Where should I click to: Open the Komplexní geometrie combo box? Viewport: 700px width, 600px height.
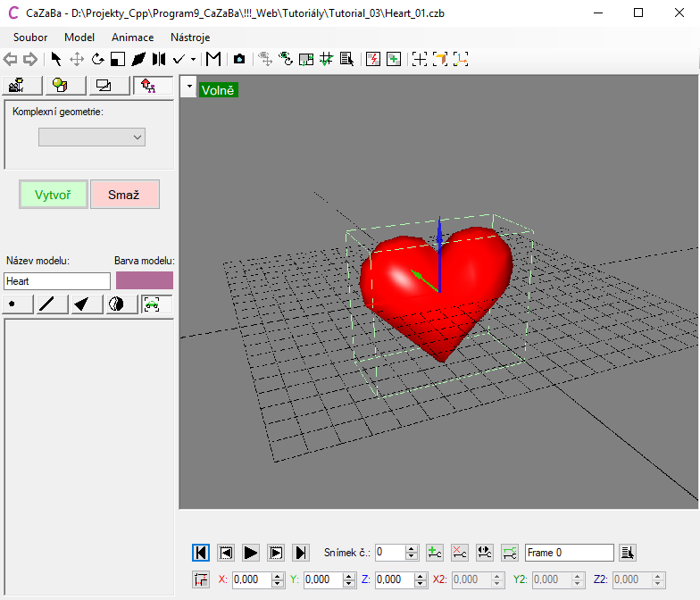click(91, 137)
